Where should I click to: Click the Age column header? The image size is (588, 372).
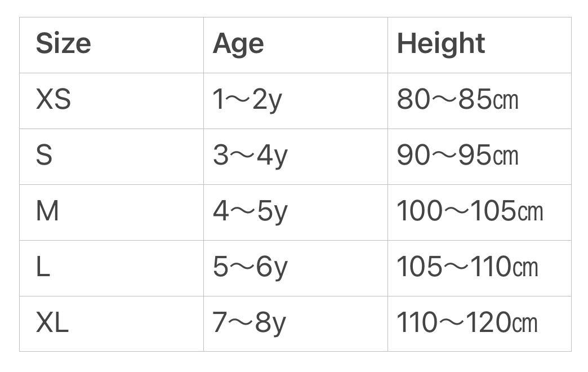tap(238, 44)
